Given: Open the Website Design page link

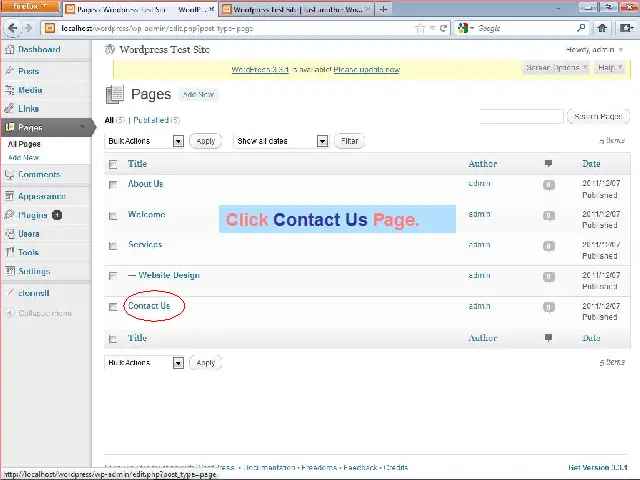Looking at the screenshot, I should (169, 275).
